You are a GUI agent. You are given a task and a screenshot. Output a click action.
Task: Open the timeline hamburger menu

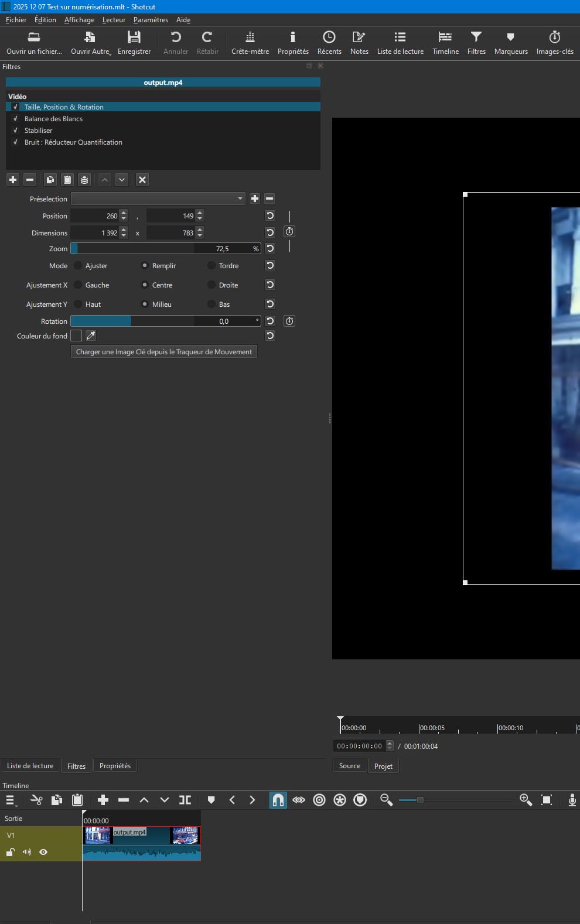[x=10, y=800]
